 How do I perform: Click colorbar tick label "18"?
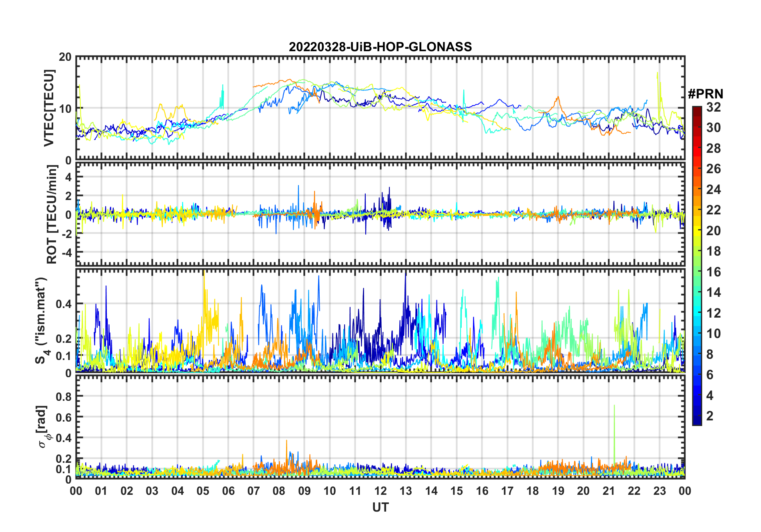(x=713, y=251)
